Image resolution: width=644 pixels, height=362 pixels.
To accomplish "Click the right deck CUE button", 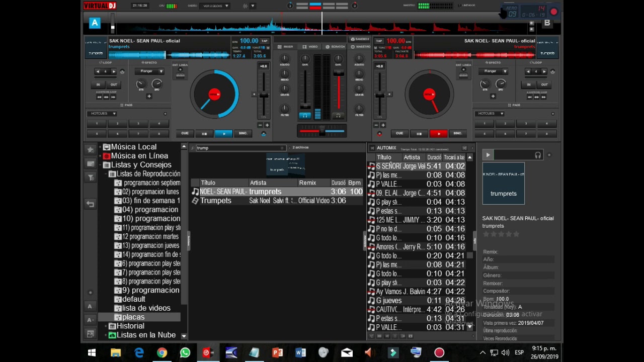I will click(399, 134).
